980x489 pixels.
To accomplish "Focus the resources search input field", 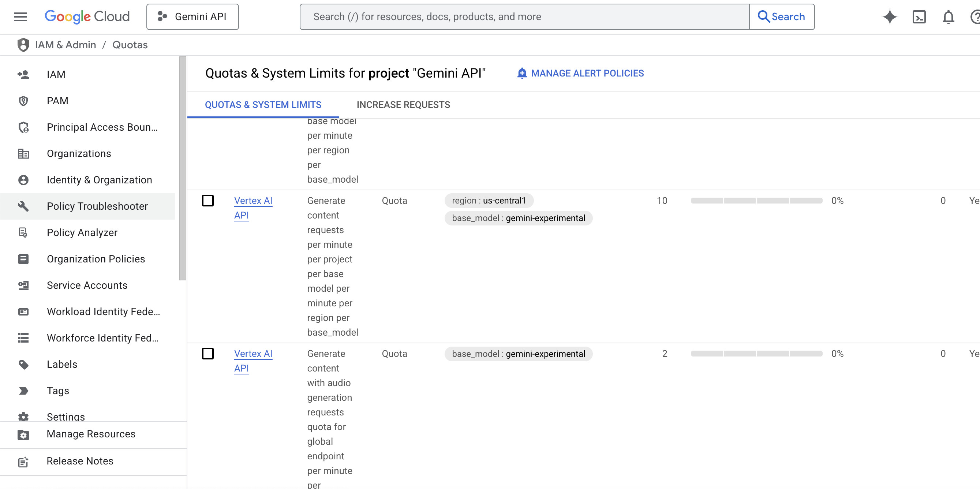I will 524,17.
